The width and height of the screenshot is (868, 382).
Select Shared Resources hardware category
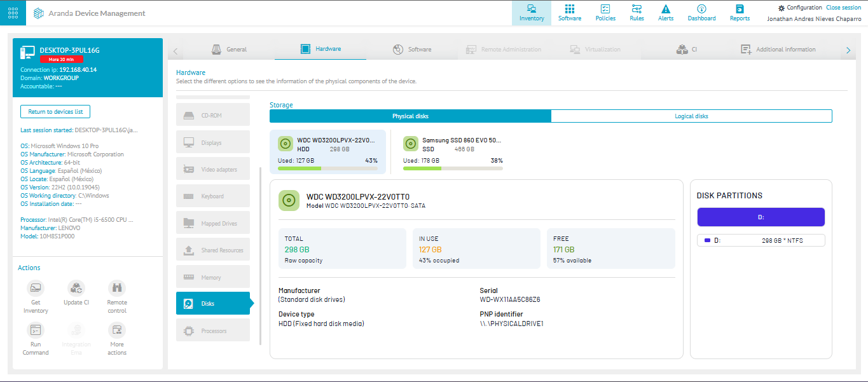[213, 250]
